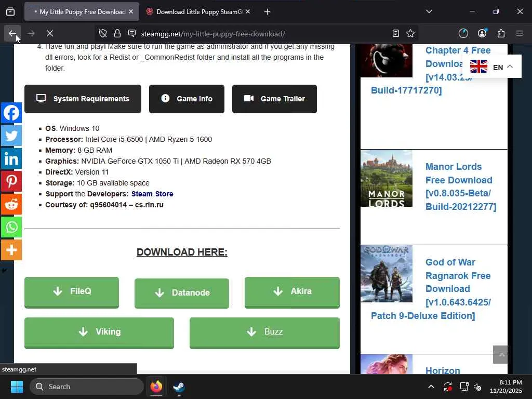Open Steam from taskbar

(179, 387)
